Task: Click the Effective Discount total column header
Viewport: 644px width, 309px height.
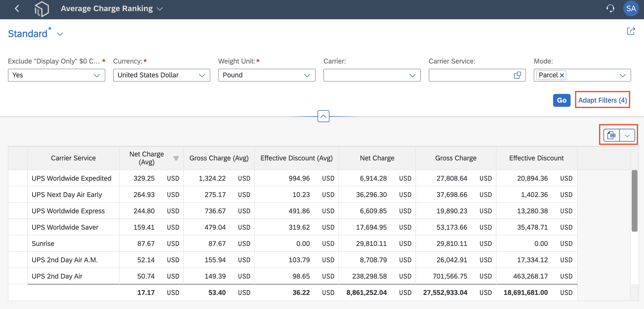Action: click(x=537, y=158)
